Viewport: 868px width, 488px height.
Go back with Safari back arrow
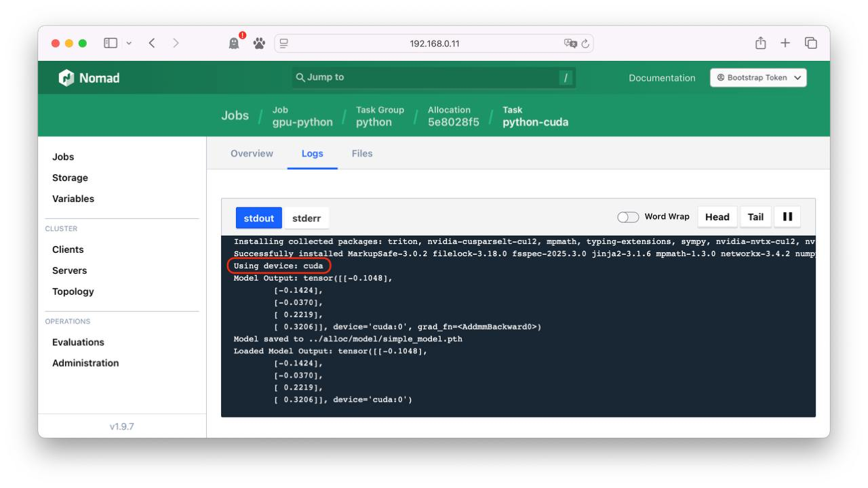152,43
